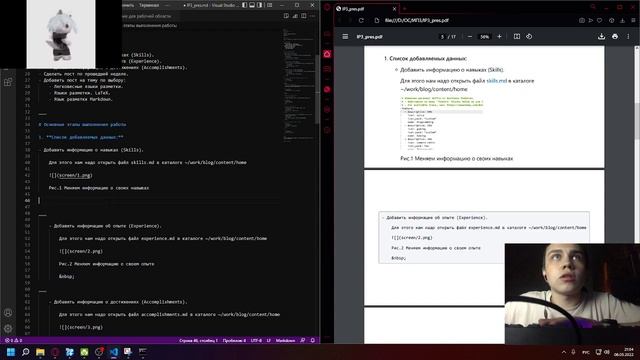
Task: Edit the PDF page number field
Action: pyautogui.click(x=442, y=37)
